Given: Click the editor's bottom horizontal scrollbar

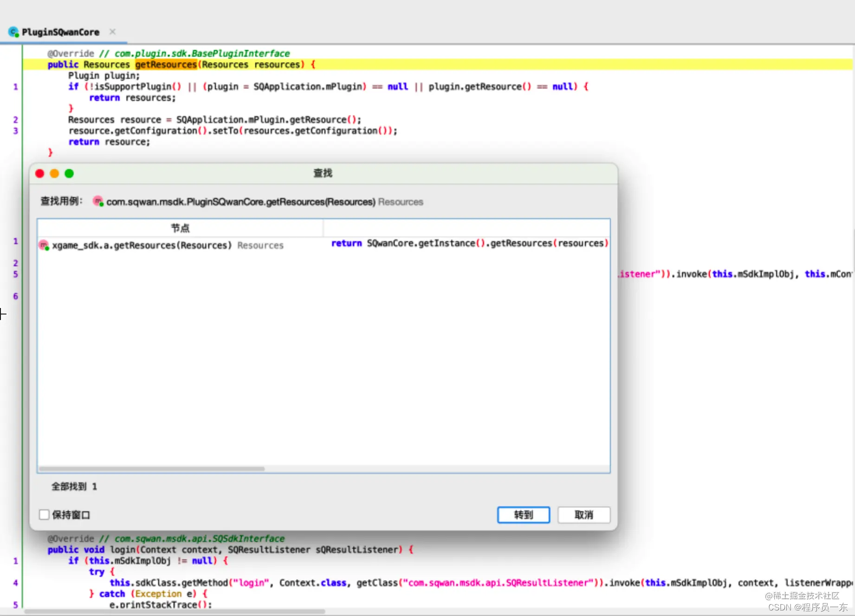Looking at the screenshot, I should (175, 611).
